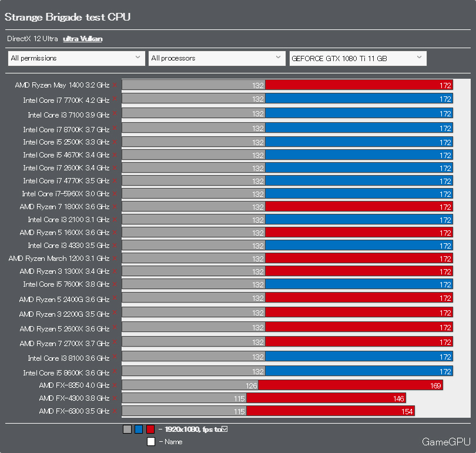This screenshot has width=476, height=453.
Task: Click red X next to Intel Core i3 8100
Action: (x=115, y=357)
